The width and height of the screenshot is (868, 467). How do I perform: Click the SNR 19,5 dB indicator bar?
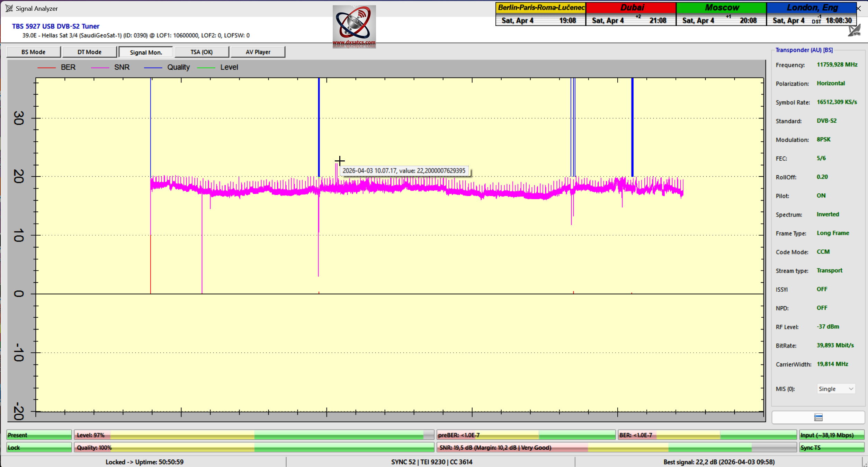616,448
